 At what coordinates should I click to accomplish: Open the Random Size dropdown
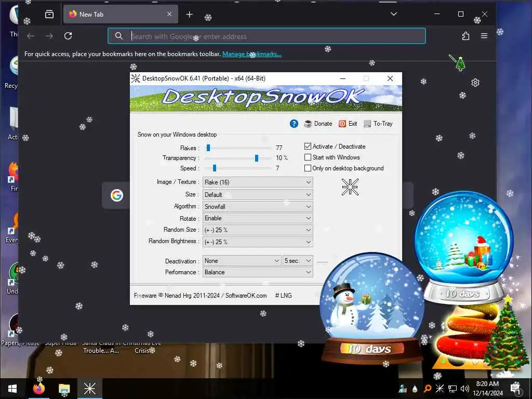click(258, 230)
